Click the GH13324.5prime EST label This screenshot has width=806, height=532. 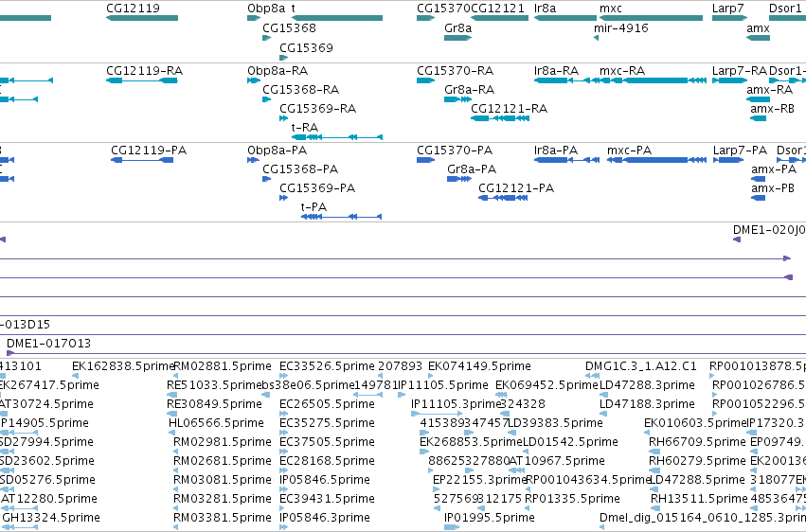click(51, 518)
